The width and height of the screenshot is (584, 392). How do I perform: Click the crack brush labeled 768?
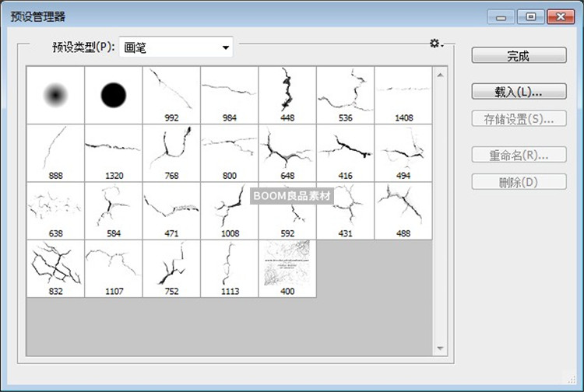coord(171,152)
